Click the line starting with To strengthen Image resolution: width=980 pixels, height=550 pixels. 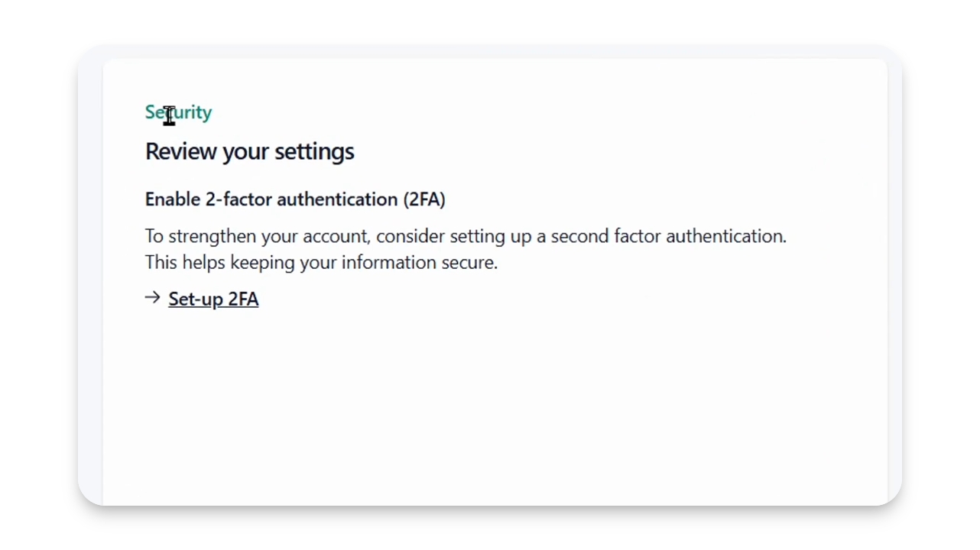point(466,236)
